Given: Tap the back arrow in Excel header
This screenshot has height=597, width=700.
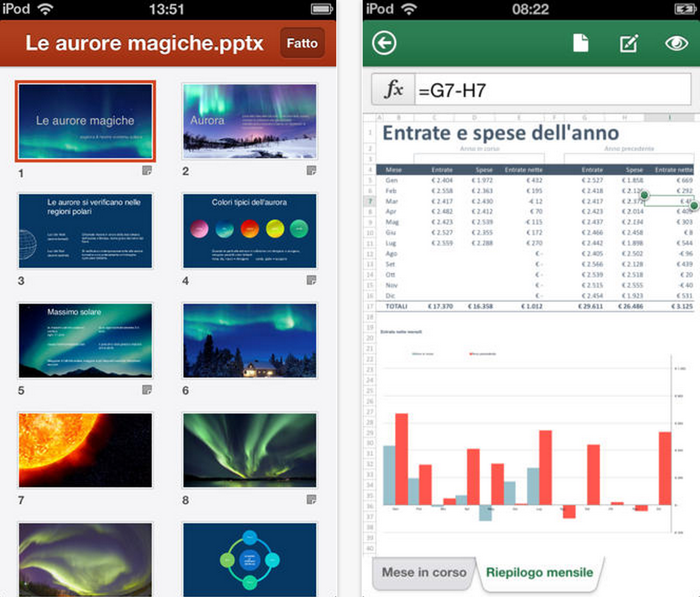Looking at the screenshot, I should coord(384,43).
